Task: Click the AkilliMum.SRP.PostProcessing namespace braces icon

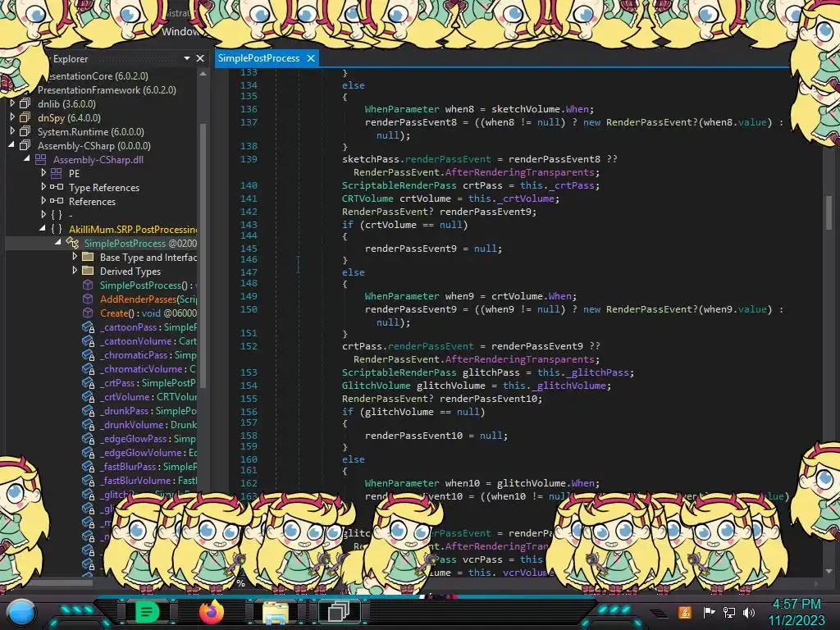Action: pyautogui.click(x=57, y=229)
